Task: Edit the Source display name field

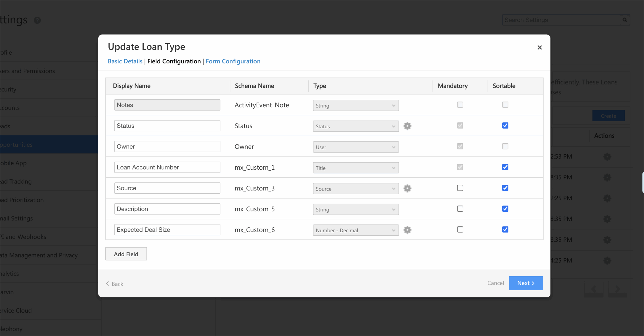Action: (167, 188)
